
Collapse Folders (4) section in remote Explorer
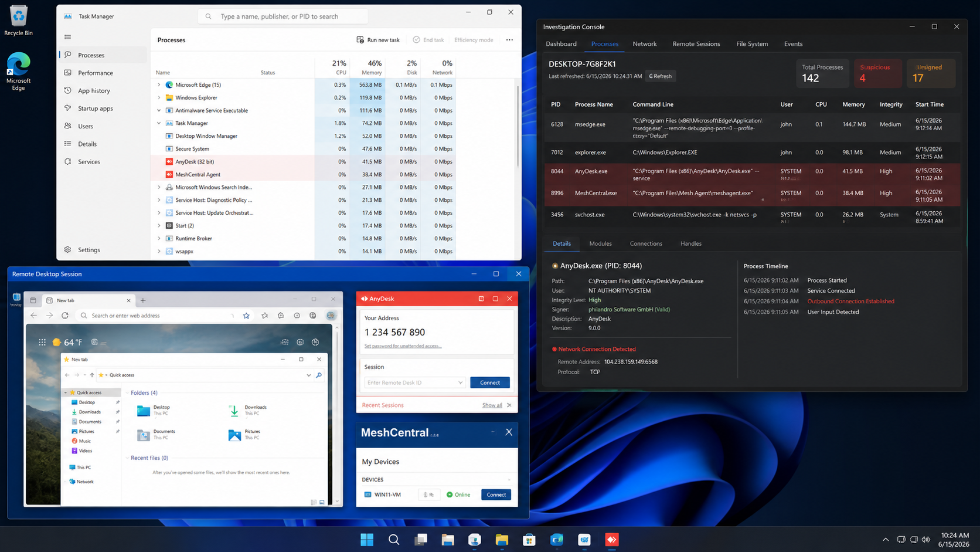click(127, 393)
